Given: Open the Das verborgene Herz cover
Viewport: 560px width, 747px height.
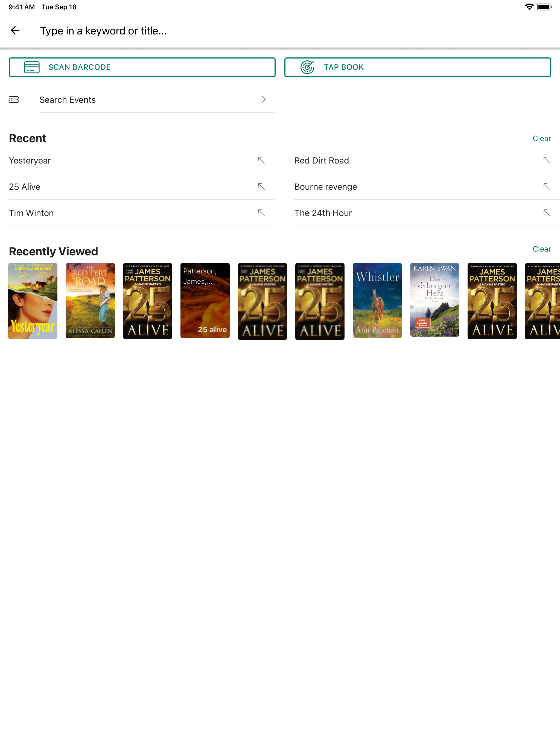Looking at the screenshot, I should 435,300.
